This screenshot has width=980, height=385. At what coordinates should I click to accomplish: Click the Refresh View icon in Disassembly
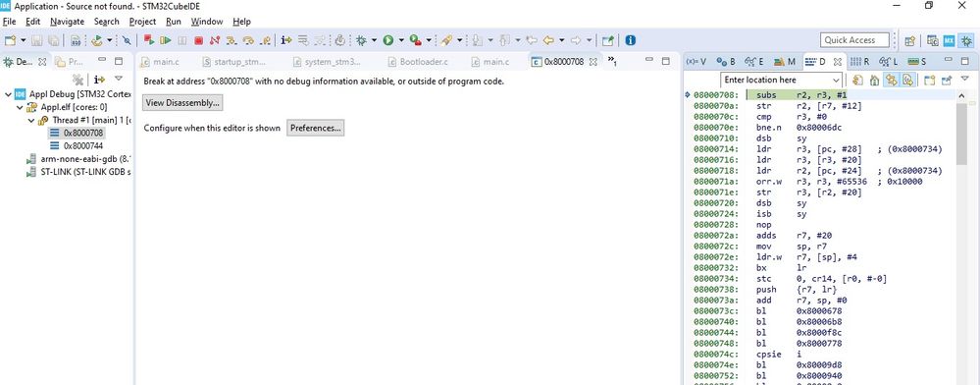pos(858,81)
